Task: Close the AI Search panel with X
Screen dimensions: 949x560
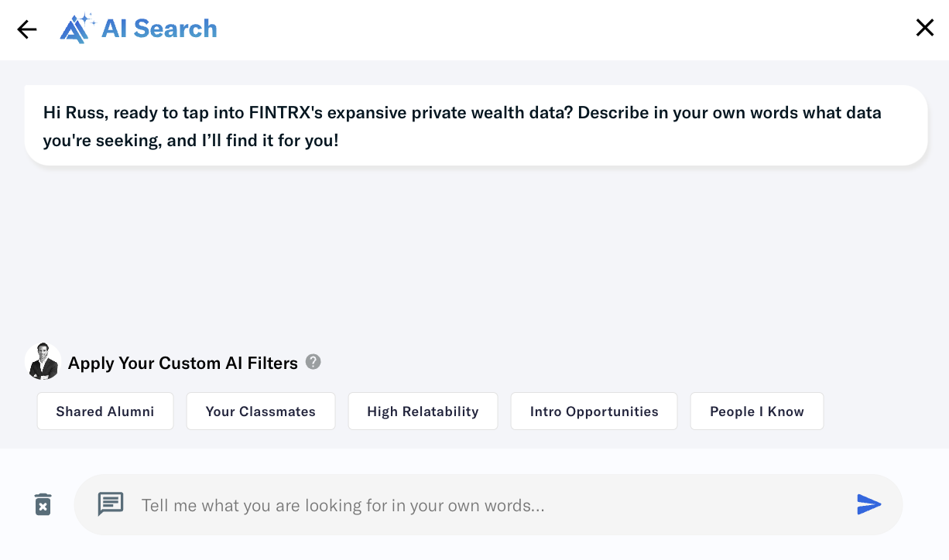Action: point(924,29)
